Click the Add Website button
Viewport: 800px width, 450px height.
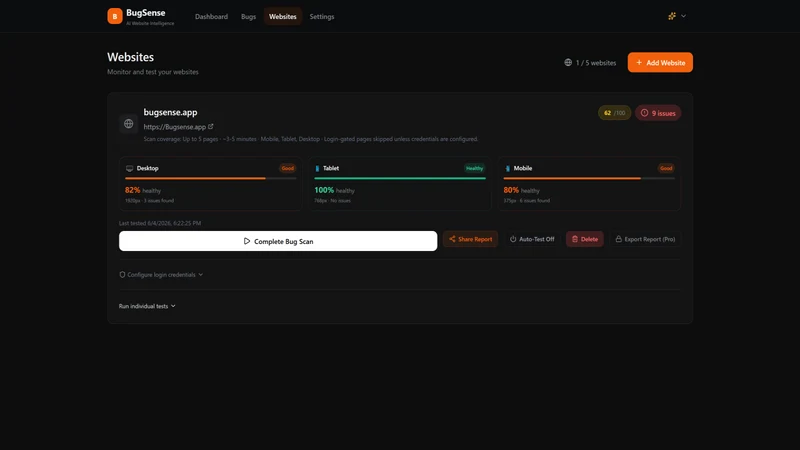[x=660, y=62]
